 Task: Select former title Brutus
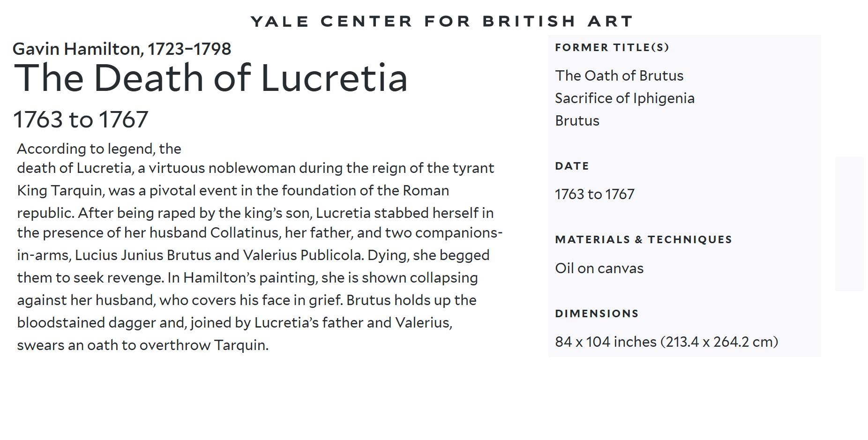pos(577,120)
